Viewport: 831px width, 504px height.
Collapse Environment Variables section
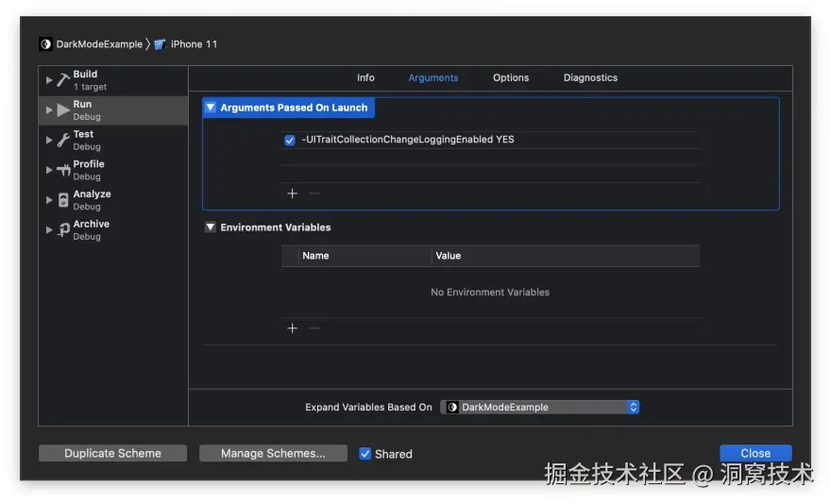click(x=211, y=227)
